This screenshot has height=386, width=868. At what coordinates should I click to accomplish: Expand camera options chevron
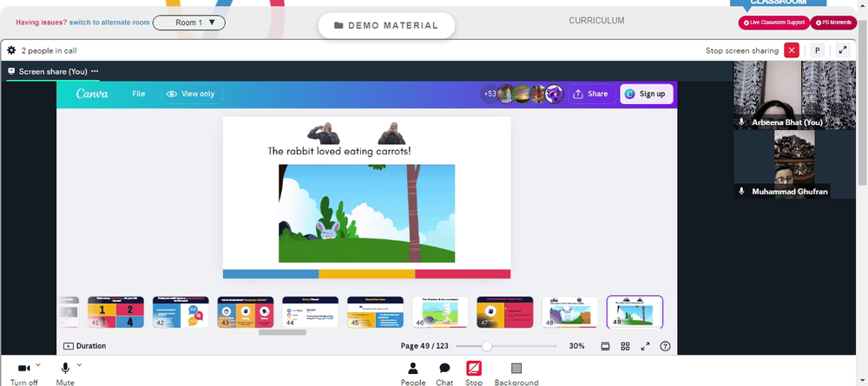coord(38,365)
